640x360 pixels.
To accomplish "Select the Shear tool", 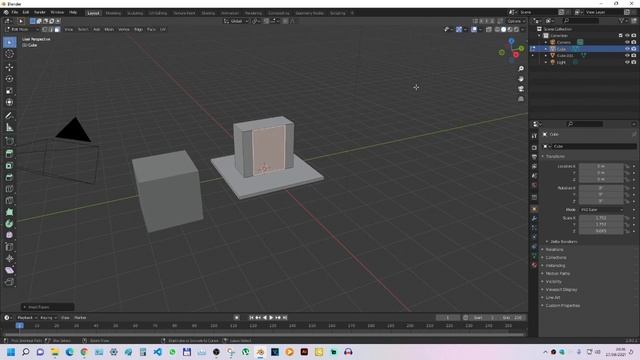I will [9, 270].
